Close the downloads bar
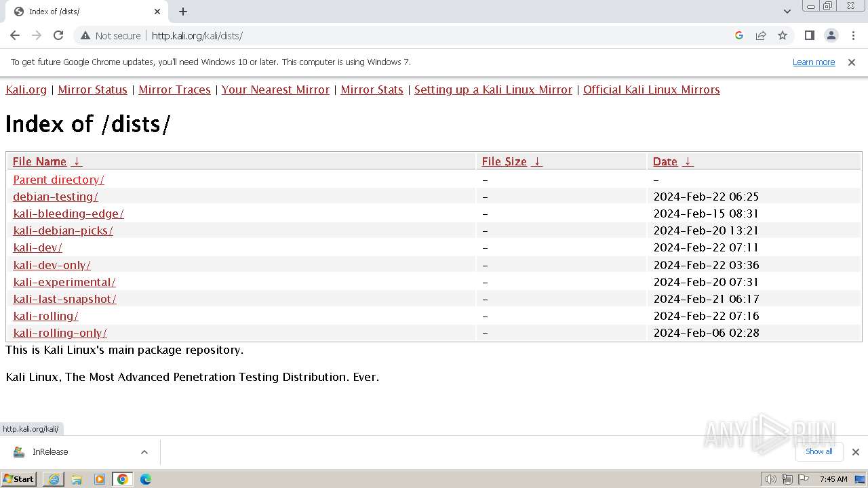This screenshot has width=868, height=488. tap(855, 452)
